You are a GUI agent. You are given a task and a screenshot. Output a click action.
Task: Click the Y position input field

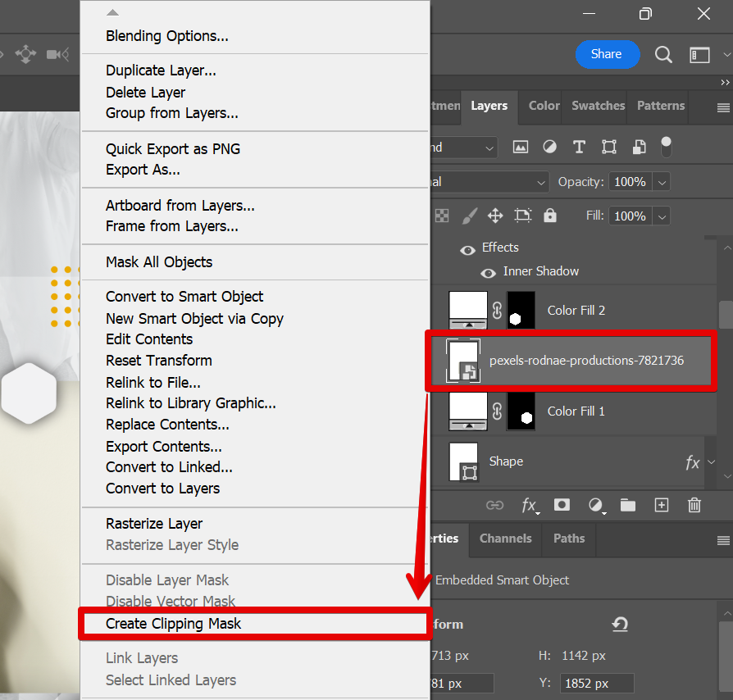pyautogui.click(x=597, y=683)
